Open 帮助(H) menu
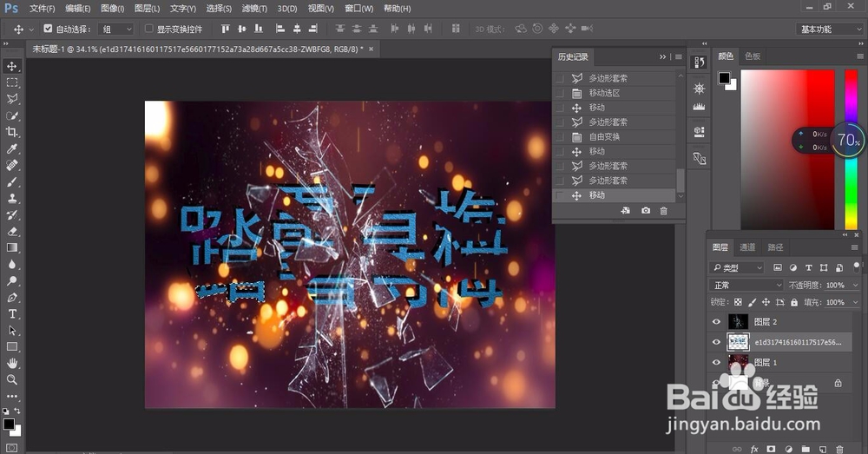 click(397, 9)
